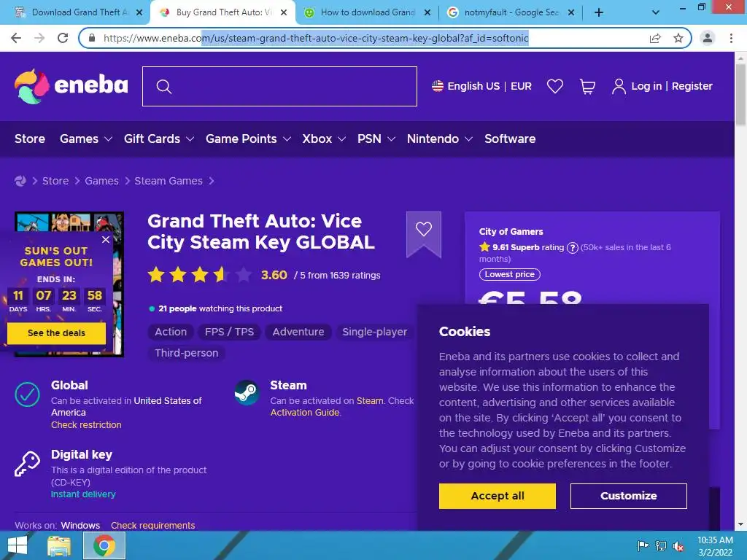Open English US | EUR language selector
747x560 pixels.
click(481, 86)
